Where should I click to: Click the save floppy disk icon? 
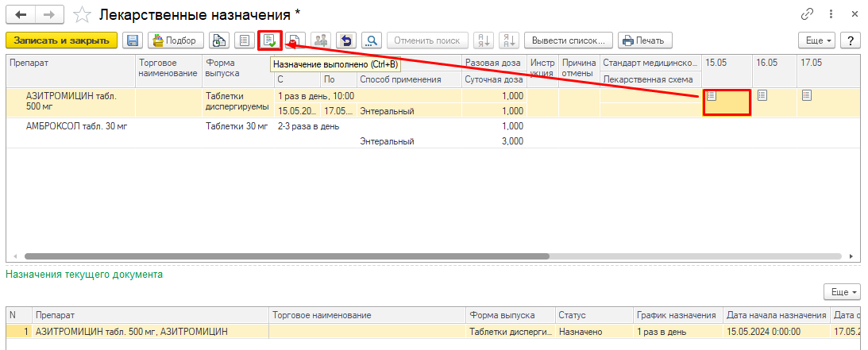pyautogui.click(x=133, y=40)
